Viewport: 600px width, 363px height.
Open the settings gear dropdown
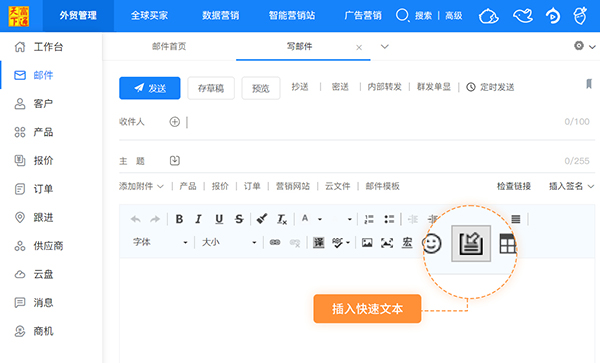(584, 46)
